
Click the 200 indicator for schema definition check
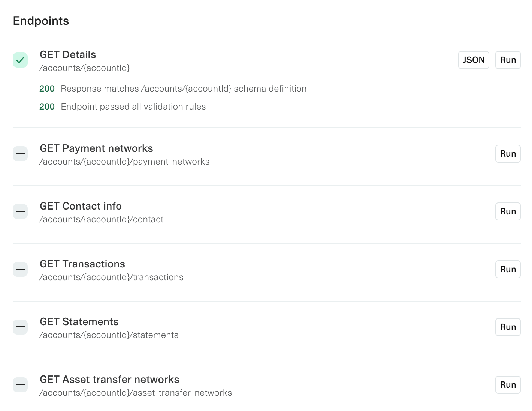47,88
